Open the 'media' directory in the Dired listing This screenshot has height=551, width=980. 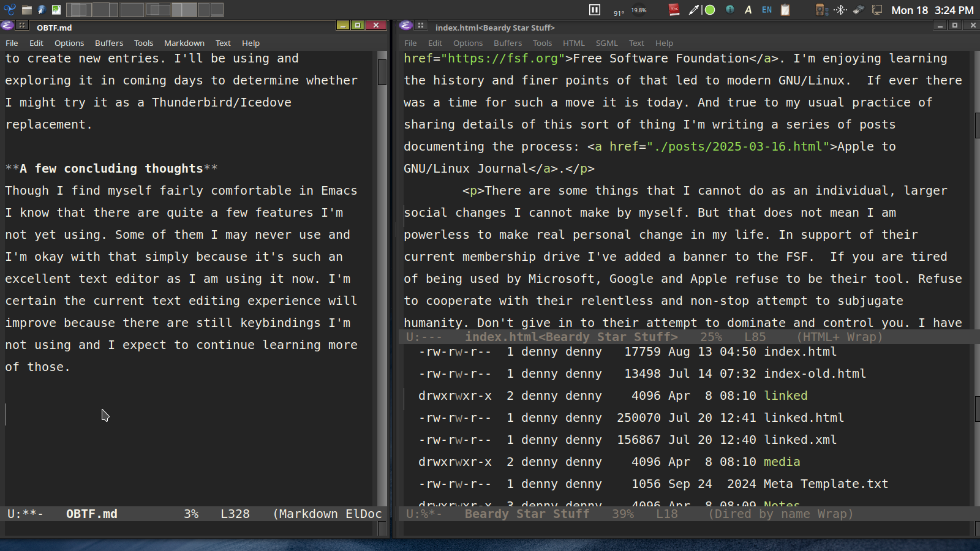pos(782,462)
